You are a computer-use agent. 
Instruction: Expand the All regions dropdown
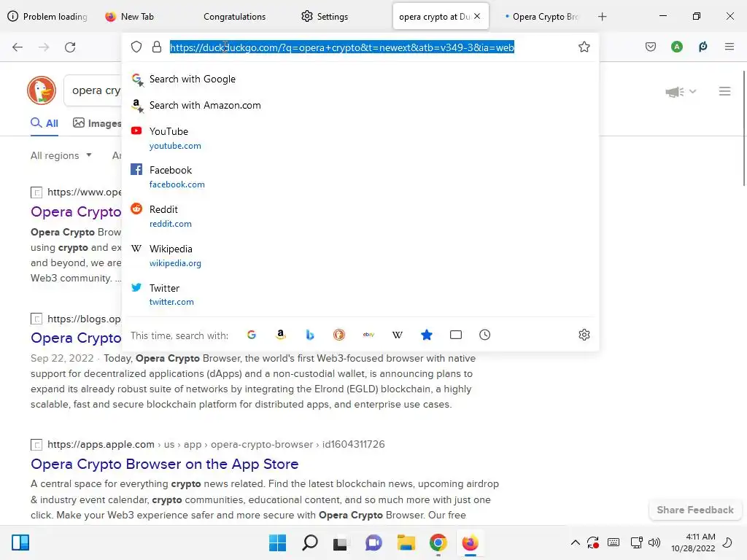click(61, 155)
